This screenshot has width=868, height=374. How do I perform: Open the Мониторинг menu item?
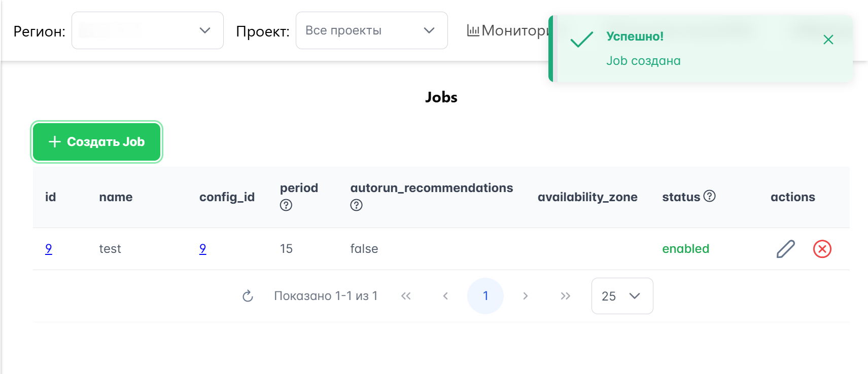click(x=507, y=30)
